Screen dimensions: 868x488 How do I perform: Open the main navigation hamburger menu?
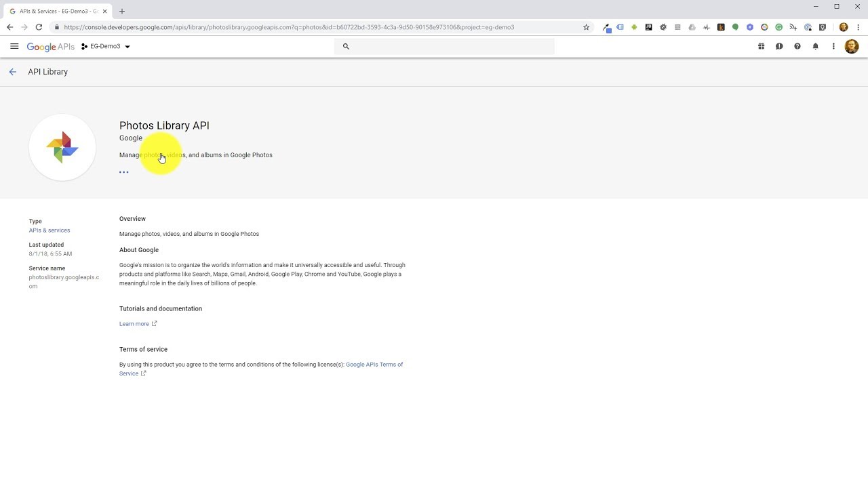coord(14,46)
